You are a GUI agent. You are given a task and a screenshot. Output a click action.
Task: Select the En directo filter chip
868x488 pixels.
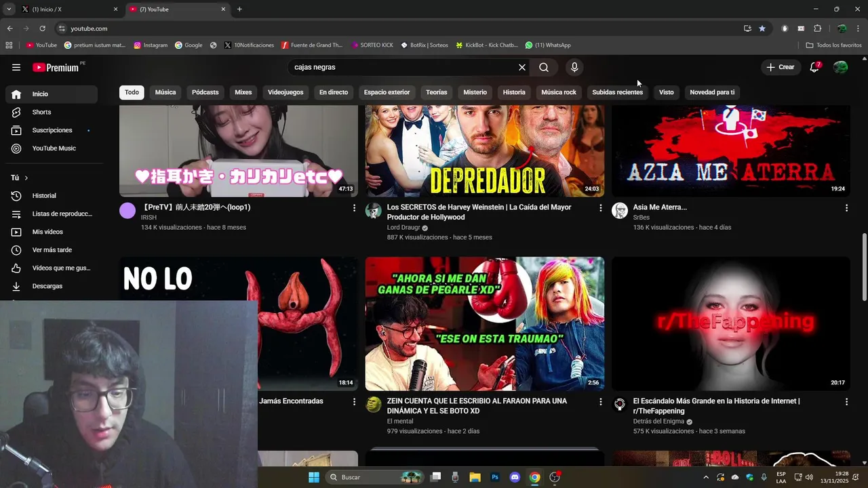334,92
